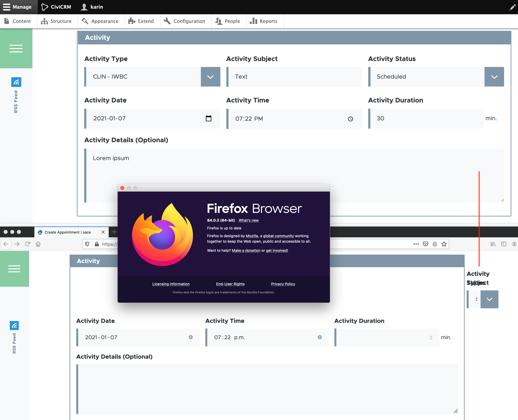Click the pencil edit icon in the top bar

pos(512,7)
